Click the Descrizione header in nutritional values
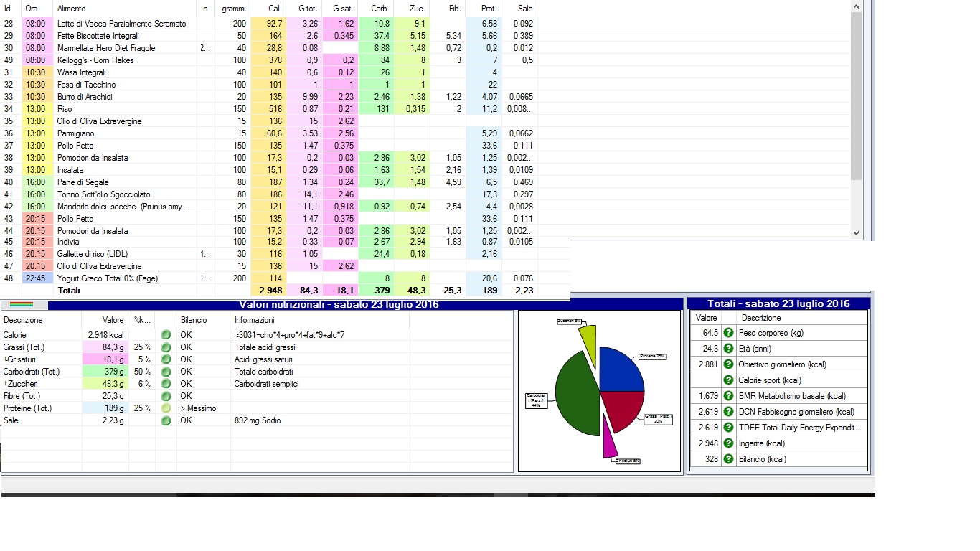 (x=23, y=320)
